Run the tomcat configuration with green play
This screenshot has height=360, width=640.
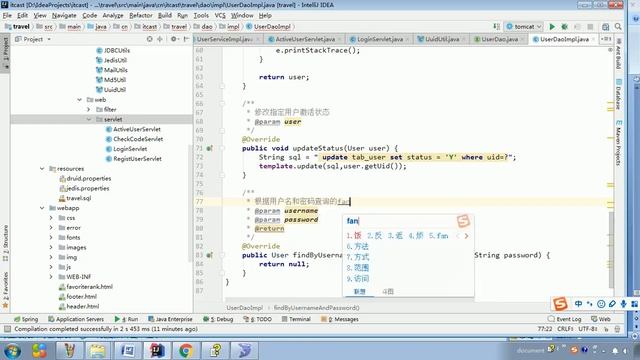(x=552, y=27)
